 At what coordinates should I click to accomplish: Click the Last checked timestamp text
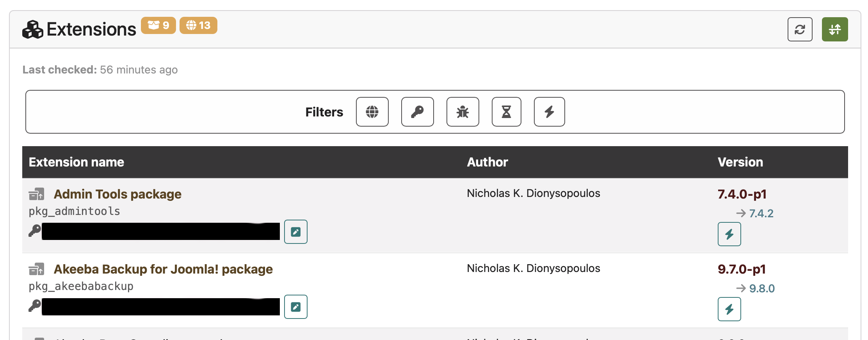coord(100,70)
